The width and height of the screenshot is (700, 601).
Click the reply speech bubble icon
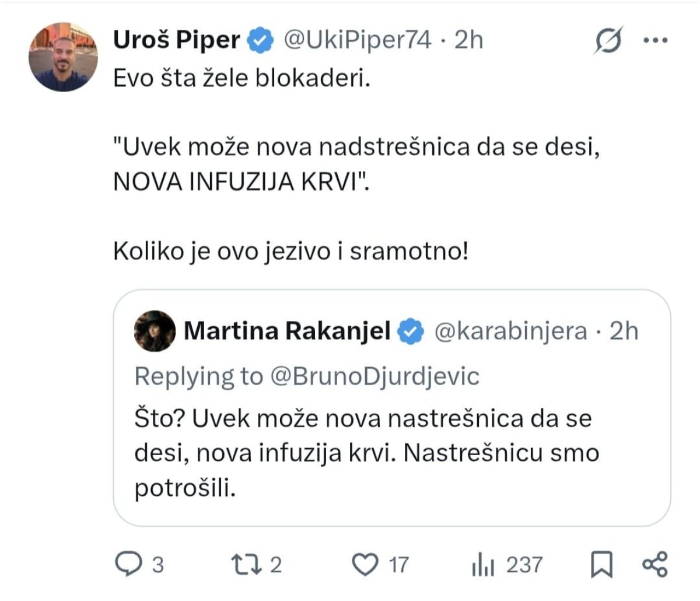click(x=126, y=564)
